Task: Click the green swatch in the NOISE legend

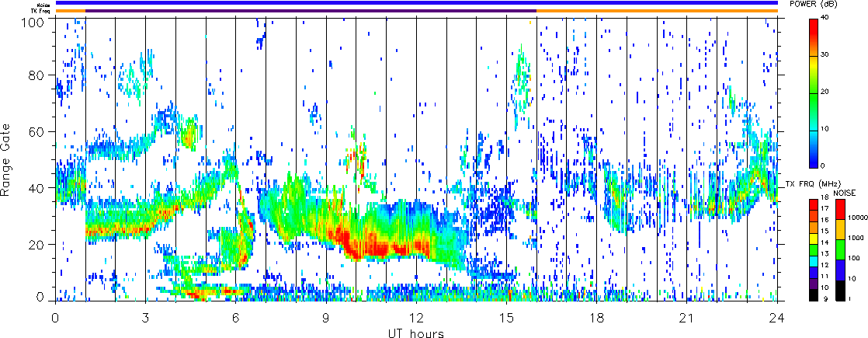Action: [840, 249]
